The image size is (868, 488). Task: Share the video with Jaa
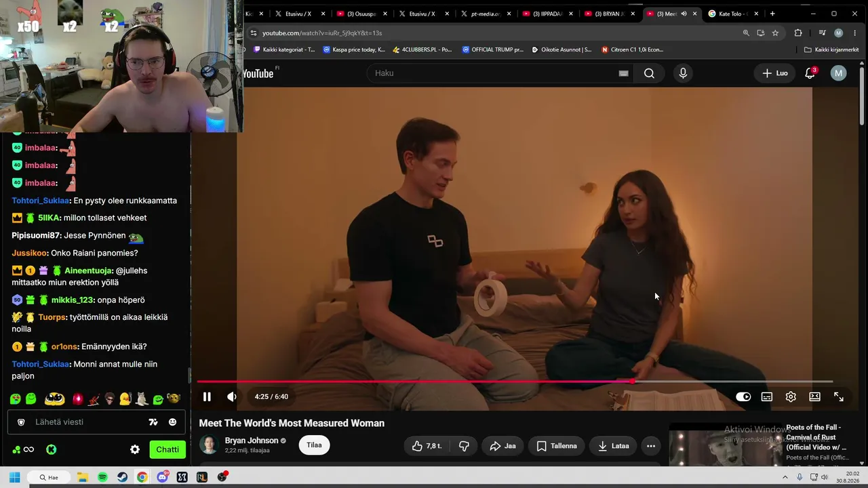[502, 446]
